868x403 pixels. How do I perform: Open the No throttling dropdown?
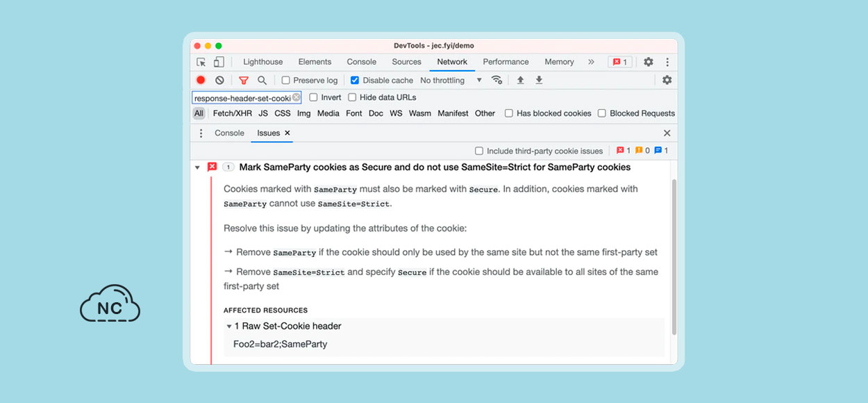[451, 81]
